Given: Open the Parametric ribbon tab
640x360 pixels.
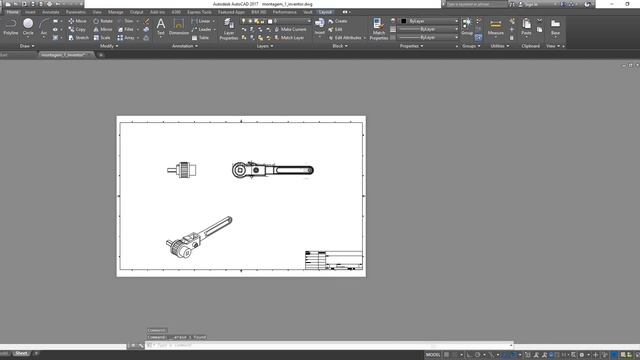Looking at the screenshot, I should 76,12.
